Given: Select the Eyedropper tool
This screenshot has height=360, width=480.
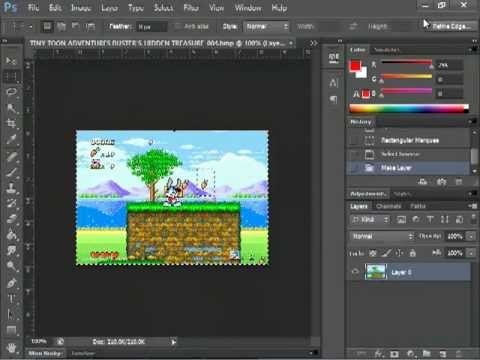Looking at the screenshot, I should (11, 139).
